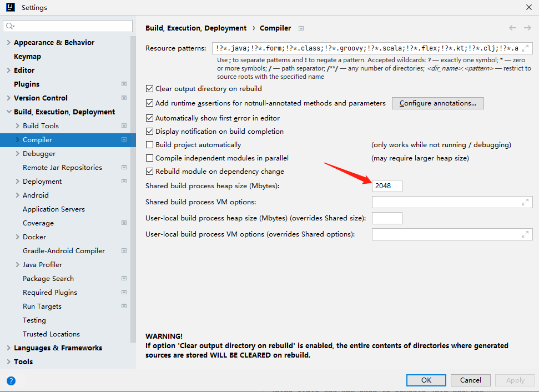Click the project-level icon on Compiler row
The image size is (539, 392).
pos(124,139)
